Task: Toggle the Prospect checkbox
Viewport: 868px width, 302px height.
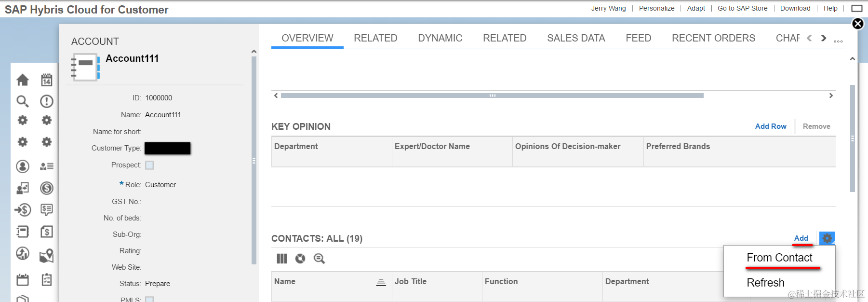Action: [x=149, y=165]
